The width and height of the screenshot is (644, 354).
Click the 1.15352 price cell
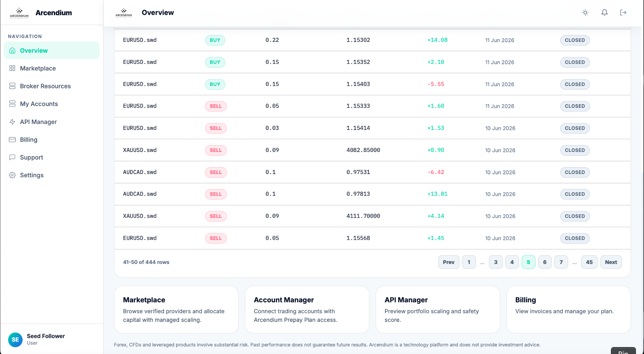pyautogui.click(x=358, y=62)
